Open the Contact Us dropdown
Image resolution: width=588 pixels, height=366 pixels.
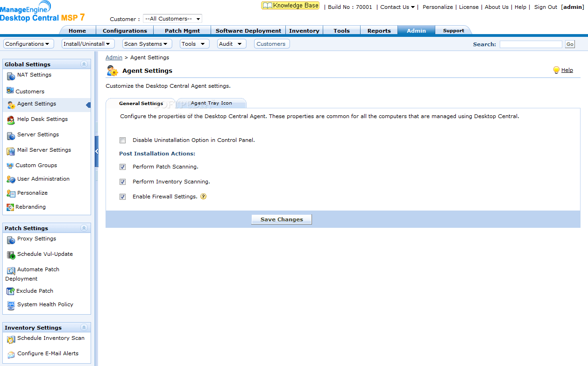click(x=397, y=7)
